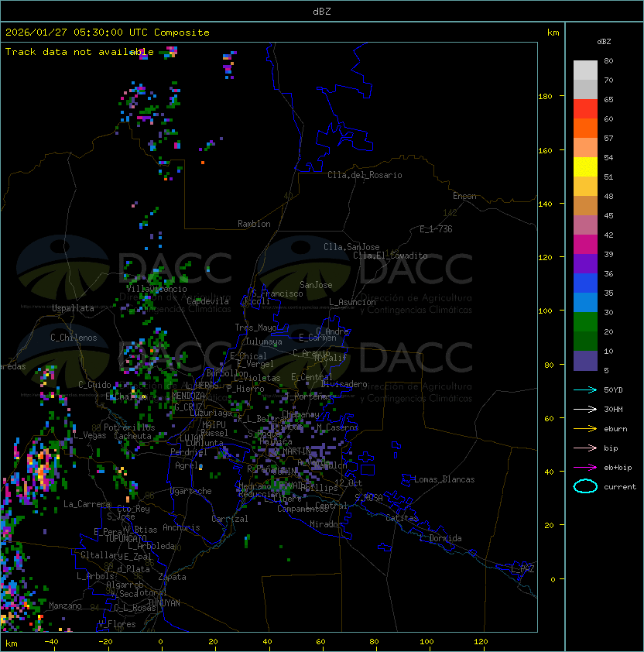
Task: Click the light gray swatch below 80
Action: point(585,70)
